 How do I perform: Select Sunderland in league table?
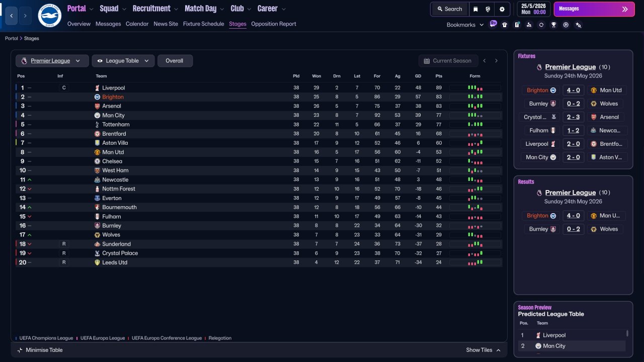click(116, 244)
